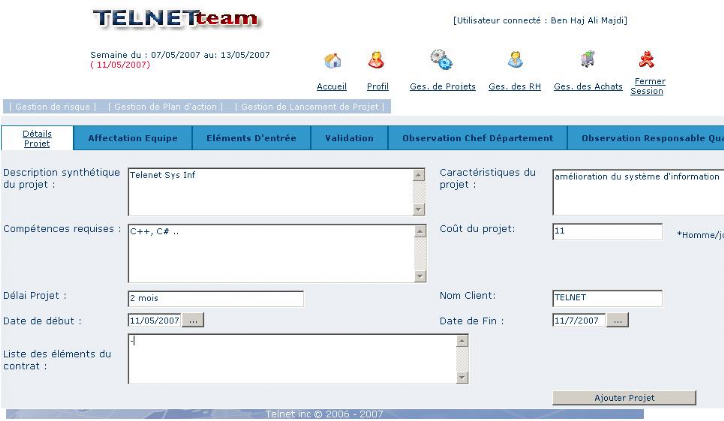This screenshot has height=421, width=724.
Task: Click the Délai Projet field
Action: [x=216, y=299]
